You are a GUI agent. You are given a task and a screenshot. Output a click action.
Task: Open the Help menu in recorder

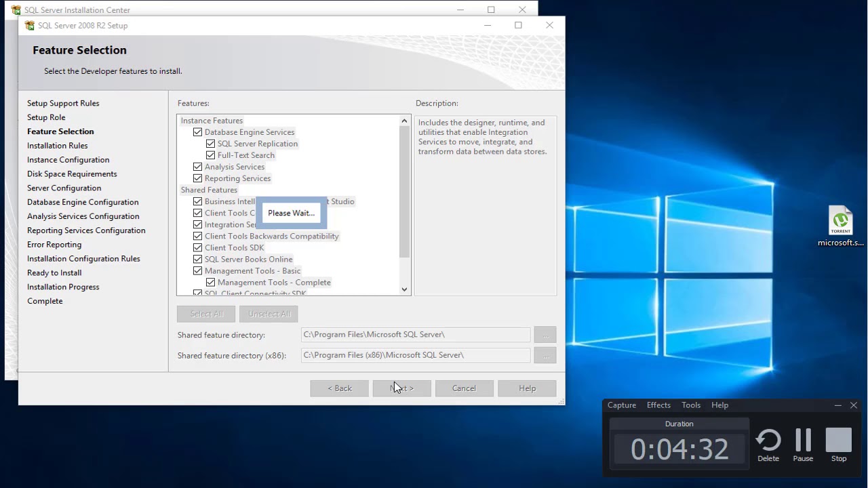click(x=719, y=405)
